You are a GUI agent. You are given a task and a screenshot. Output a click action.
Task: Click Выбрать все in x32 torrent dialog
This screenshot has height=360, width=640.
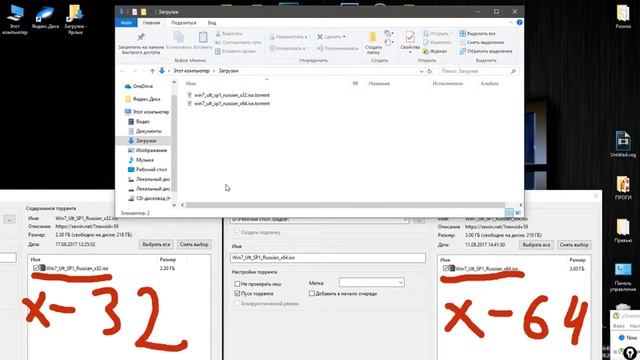[x=156, y=244]
